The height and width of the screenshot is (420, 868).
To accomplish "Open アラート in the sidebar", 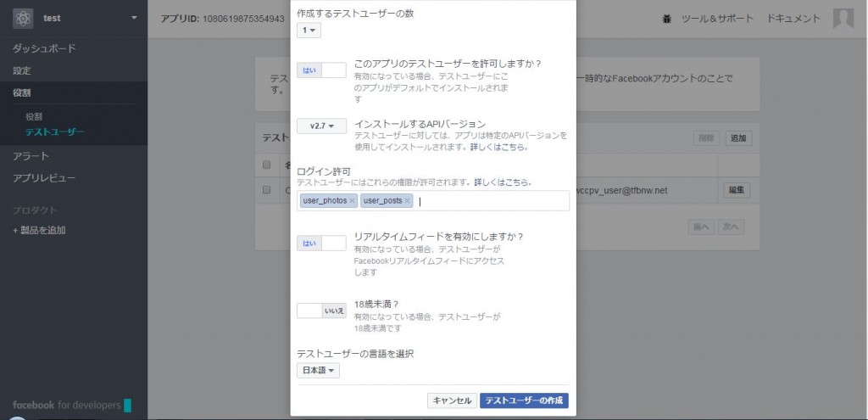I will (31, 156).
